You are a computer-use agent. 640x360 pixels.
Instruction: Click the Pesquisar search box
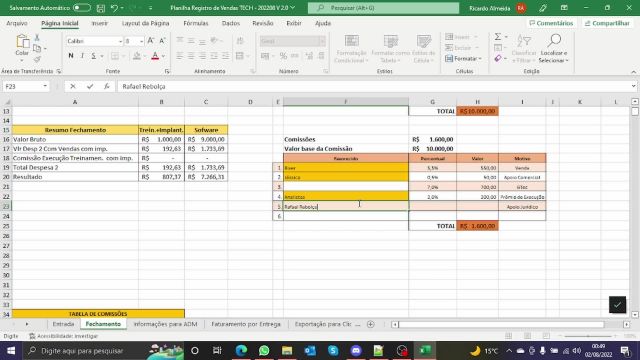click(x=383, y=8)
